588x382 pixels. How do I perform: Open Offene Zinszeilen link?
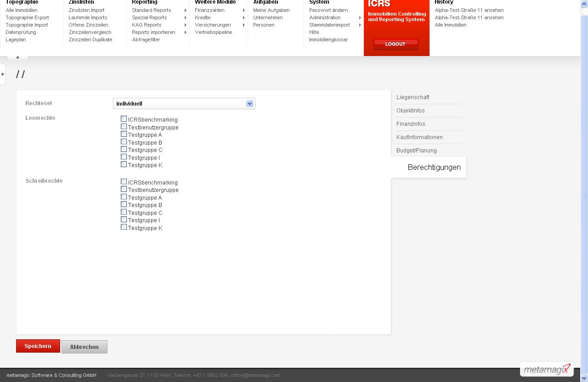(x=88, y=25)
